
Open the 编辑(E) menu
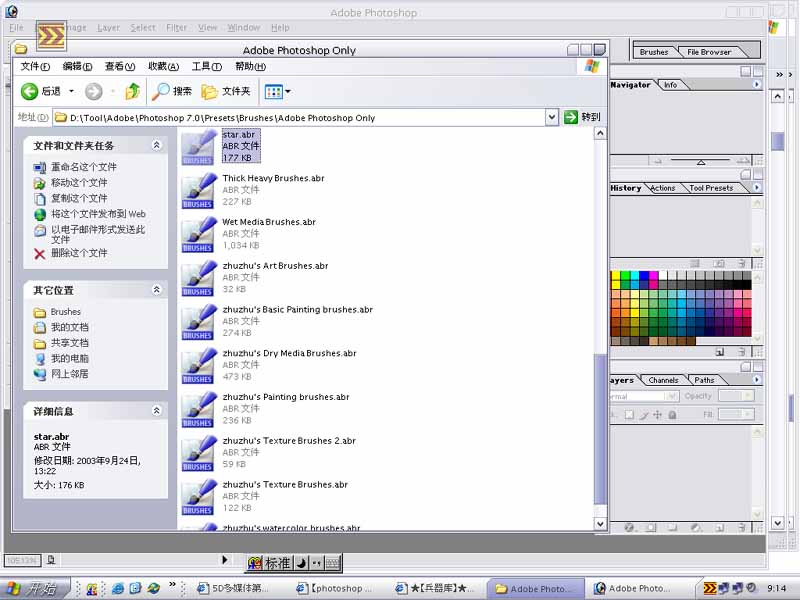[77, 66]
